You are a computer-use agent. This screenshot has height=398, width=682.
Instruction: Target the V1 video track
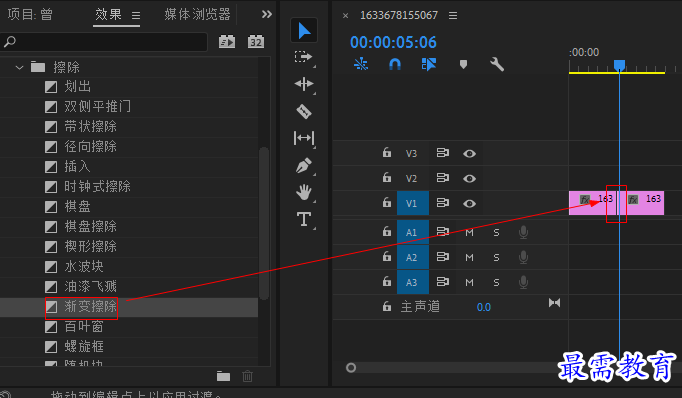pyautogui.click(x=413, y=203)
